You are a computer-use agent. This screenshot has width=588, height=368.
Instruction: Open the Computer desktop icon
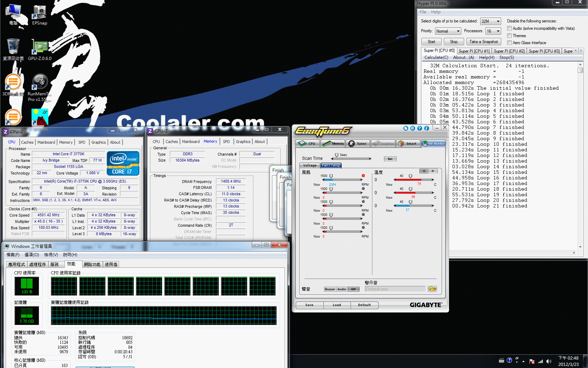13,15
